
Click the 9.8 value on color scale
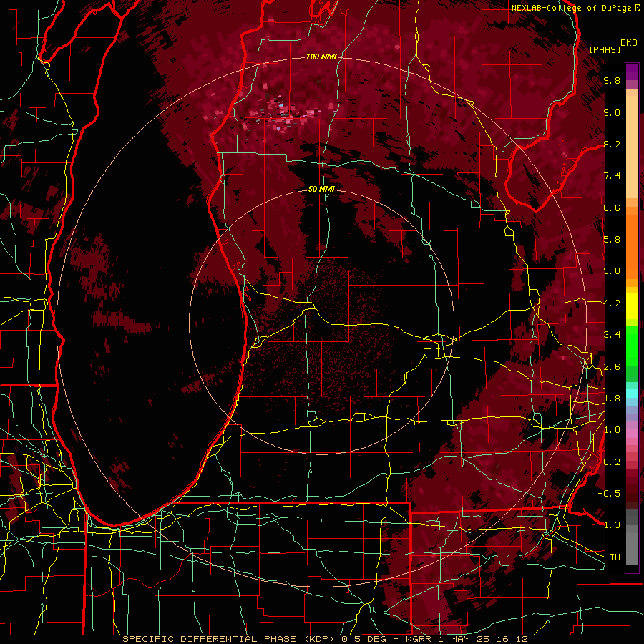point(612,80)
